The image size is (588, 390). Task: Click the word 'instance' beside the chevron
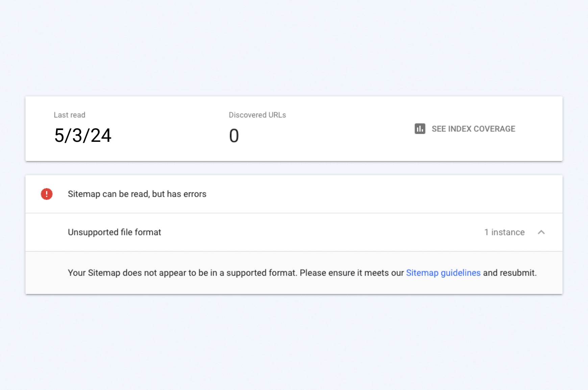[x=508, y=232]
